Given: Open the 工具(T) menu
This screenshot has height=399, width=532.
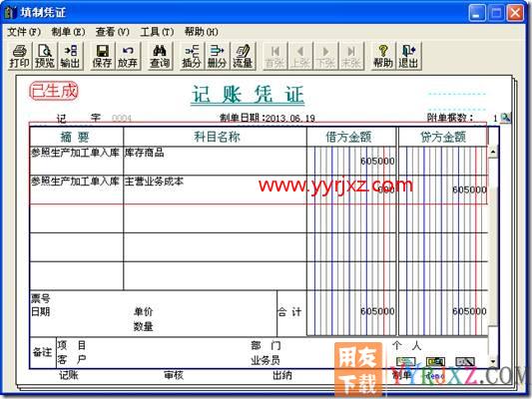Looking at the screenshot, I should click(x=157, y=32).
